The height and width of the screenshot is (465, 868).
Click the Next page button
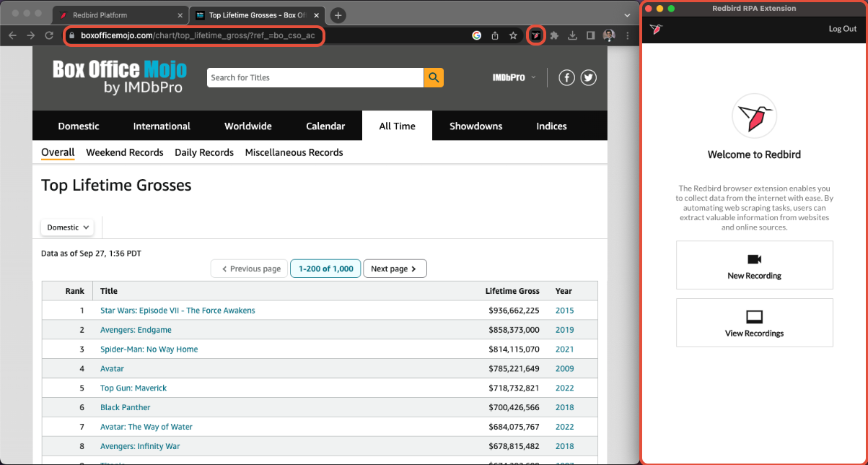pyautogui.click(x=395, y=269)
